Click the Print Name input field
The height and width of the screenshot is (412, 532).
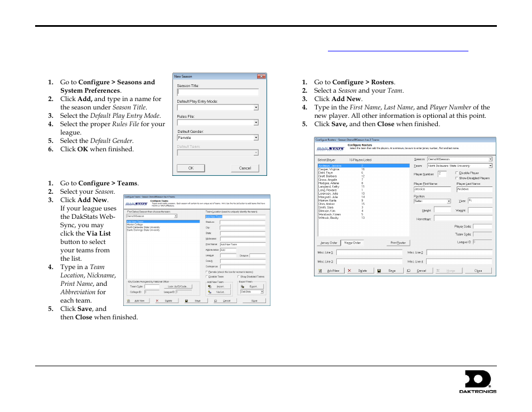click(243, 244)
